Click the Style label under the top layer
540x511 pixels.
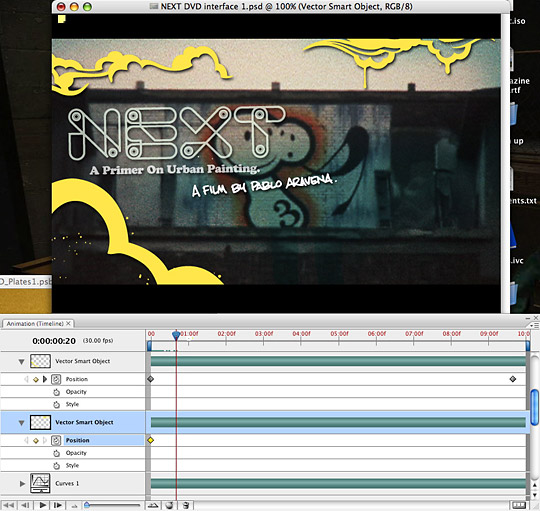72,404
